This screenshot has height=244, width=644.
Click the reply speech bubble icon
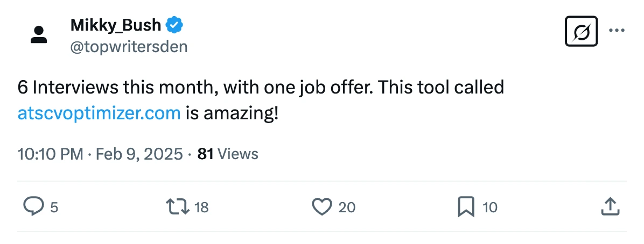click(x=34, y=206)
